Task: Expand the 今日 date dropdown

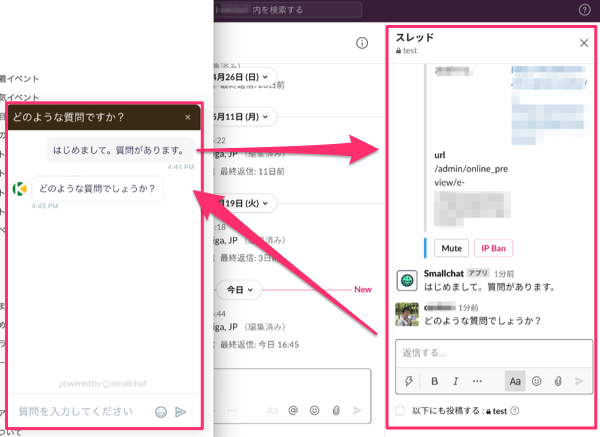Action: [x=240, y=290]
